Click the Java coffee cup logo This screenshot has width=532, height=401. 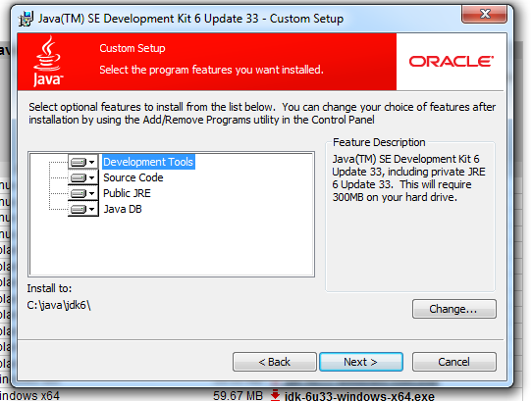48,62
